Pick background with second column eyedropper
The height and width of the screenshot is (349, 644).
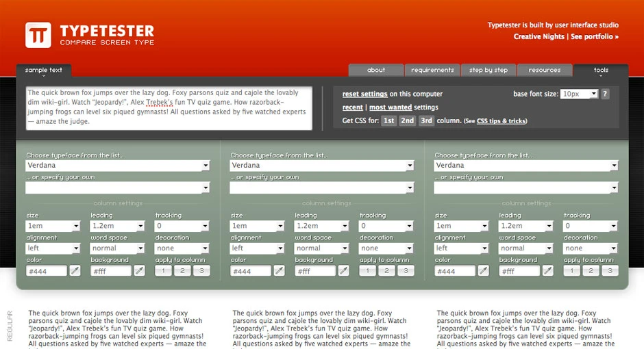(344, 271)
